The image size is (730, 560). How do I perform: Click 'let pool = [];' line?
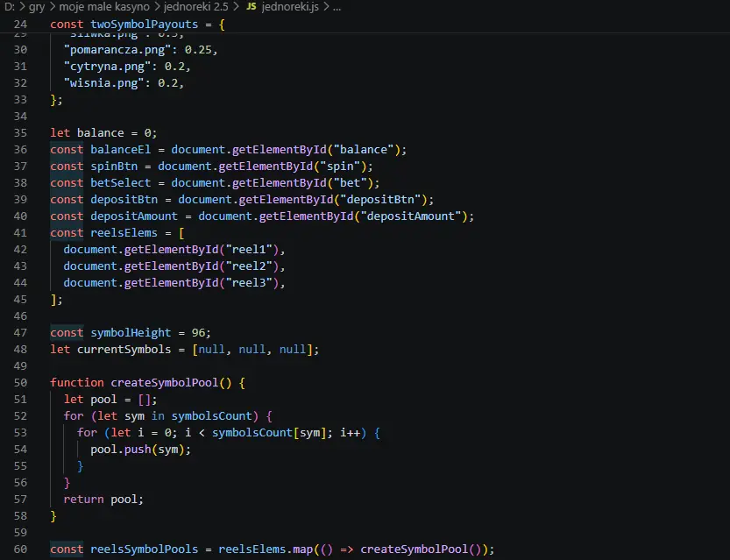tap(110, 400)
